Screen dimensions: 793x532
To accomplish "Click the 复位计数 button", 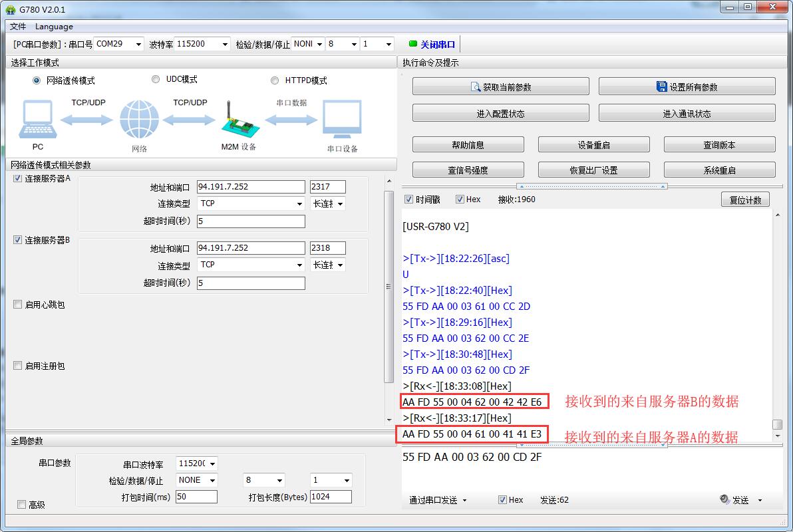I will pos(745,200).
